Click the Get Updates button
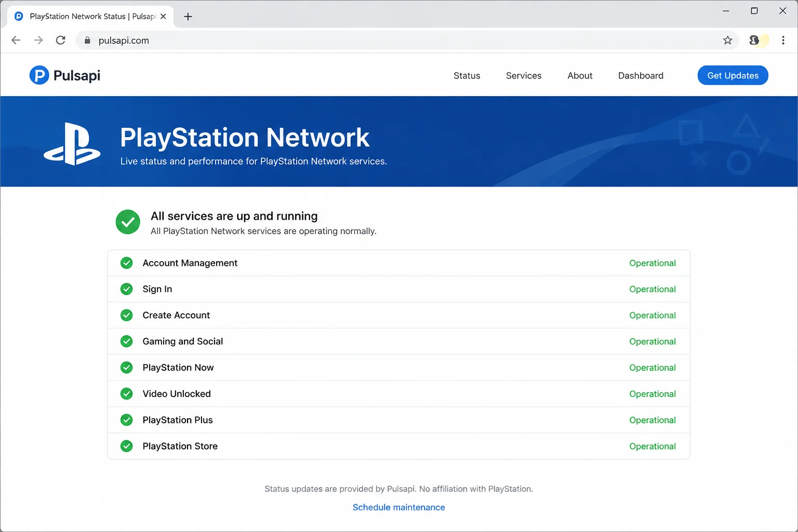Screen dimensions: 798x532 733,75
